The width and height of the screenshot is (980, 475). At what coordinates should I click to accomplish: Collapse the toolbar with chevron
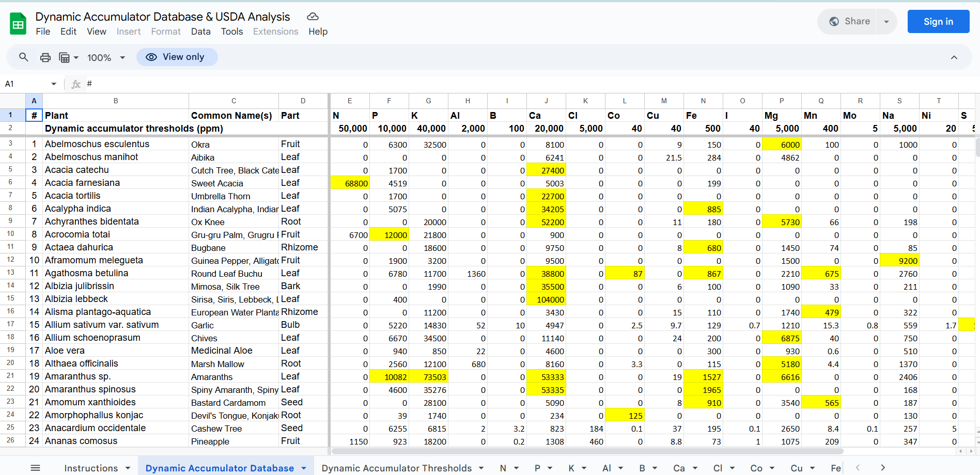click(954, 57)
